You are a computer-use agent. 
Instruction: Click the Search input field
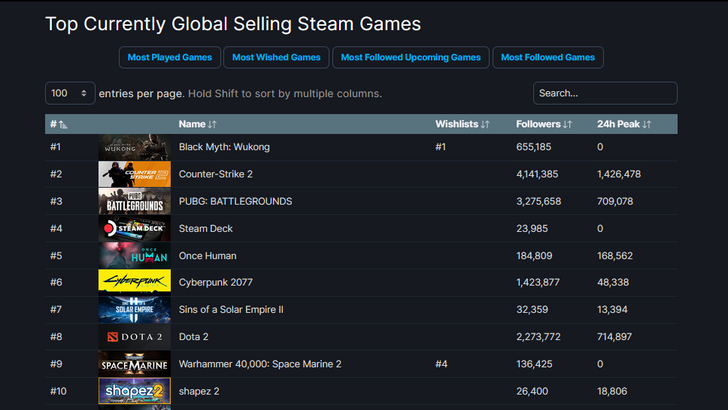coord(604,93)
